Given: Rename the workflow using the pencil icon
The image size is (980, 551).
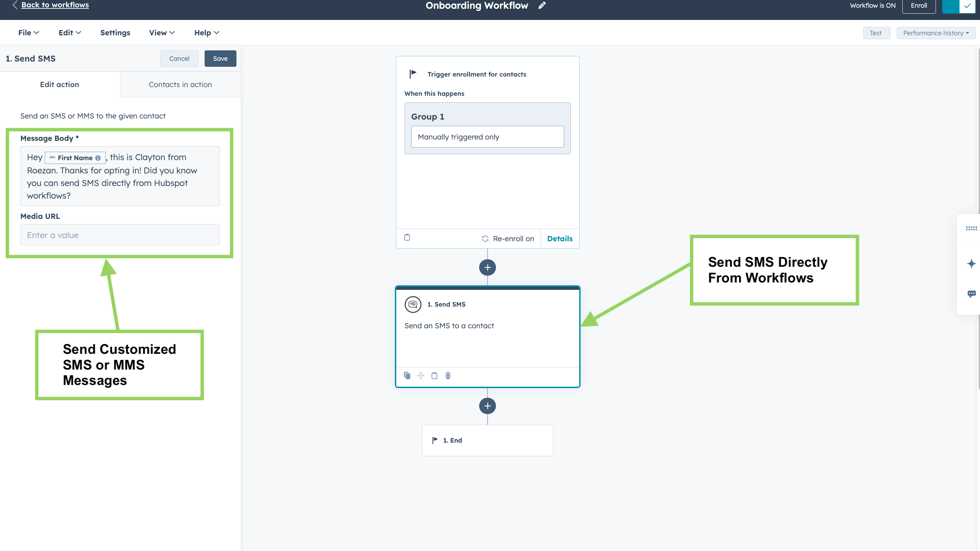Looking at the screenshot, I should 542,5.
